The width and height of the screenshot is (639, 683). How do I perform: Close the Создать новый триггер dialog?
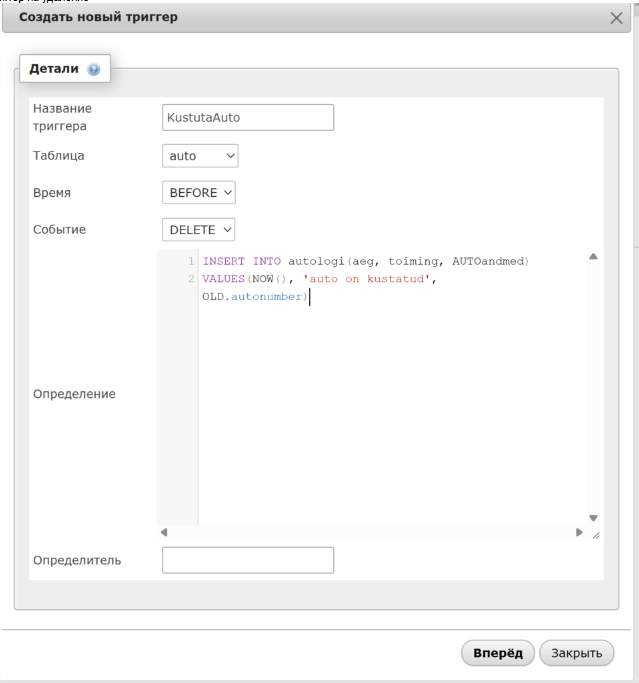[617, 19]
